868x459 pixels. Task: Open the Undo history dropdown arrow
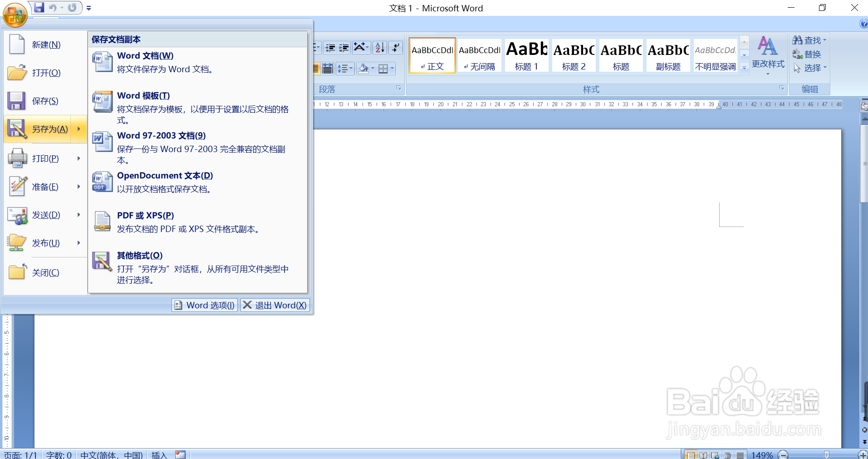62,8
